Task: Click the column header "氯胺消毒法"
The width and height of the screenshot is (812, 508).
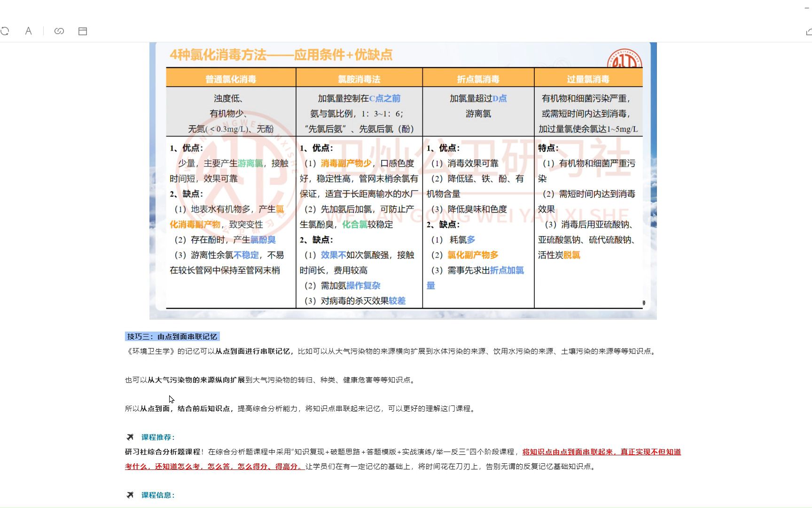Action: tap(359, 79)
